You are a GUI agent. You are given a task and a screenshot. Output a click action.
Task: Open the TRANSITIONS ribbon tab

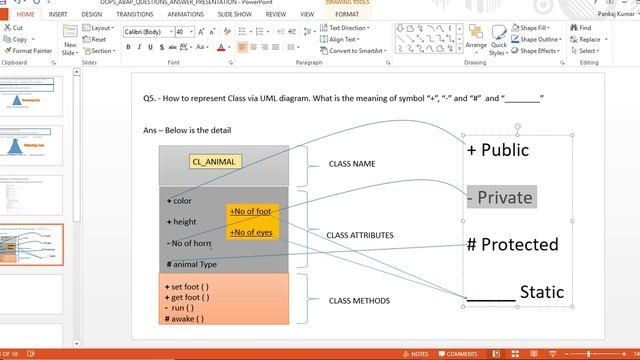pyautogui.click(x=135, y=14)
